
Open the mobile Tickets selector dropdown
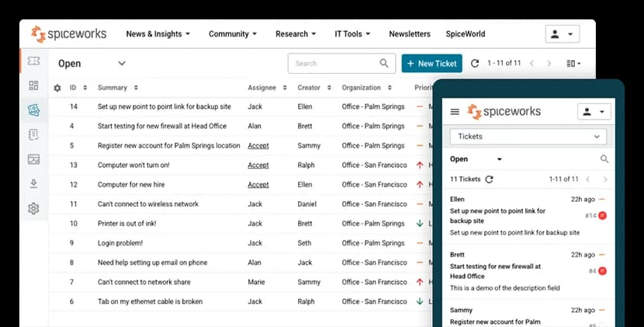click(x=528, y=137)
